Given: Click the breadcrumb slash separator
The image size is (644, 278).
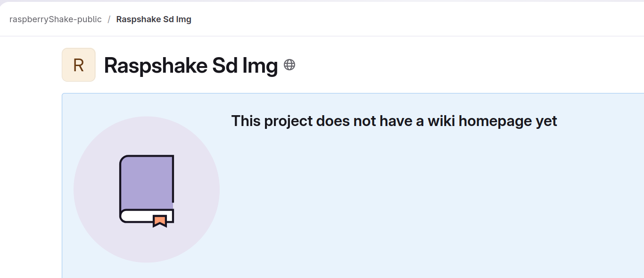Looking at the screenshot, I should 109,19.
